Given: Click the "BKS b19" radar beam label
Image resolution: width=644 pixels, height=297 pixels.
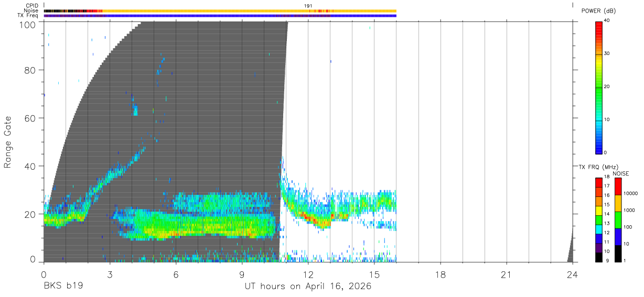Looking at the screenshot, I should [x=63, y=287].
